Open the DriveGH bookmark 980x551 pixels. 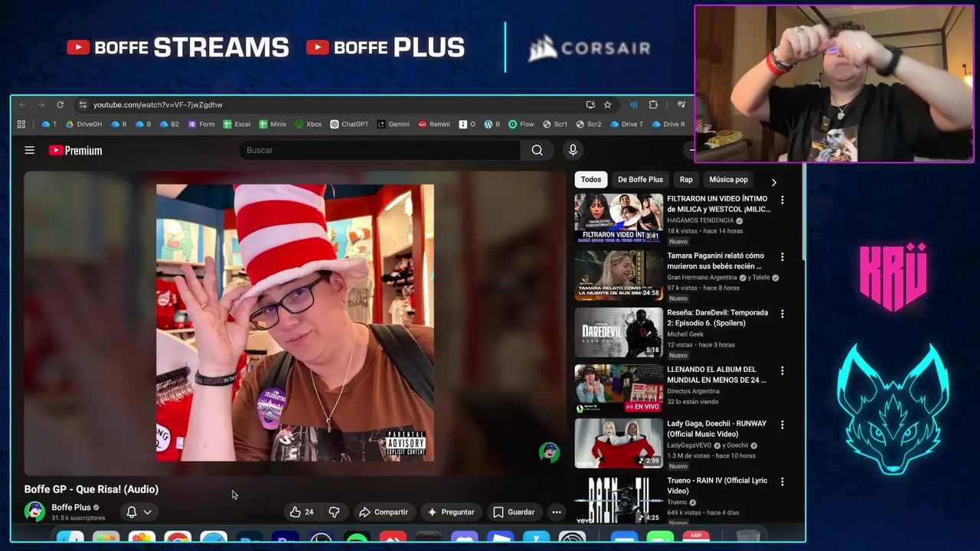[x=83, y=124]
